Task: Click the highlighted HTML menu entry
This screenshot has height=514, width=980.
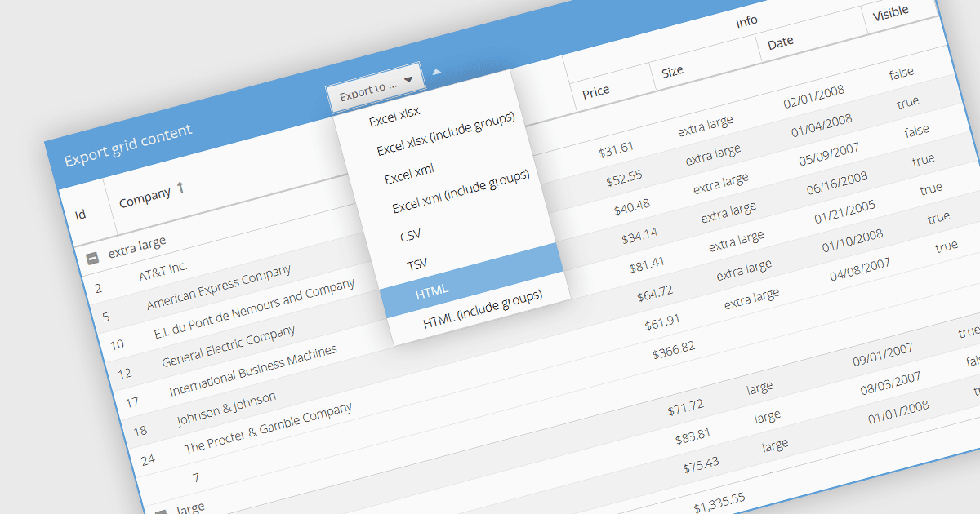Action: tap(470, 281)
